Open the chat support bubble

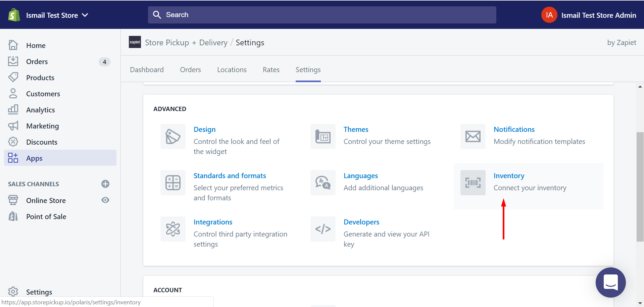(x=610, y=282)
